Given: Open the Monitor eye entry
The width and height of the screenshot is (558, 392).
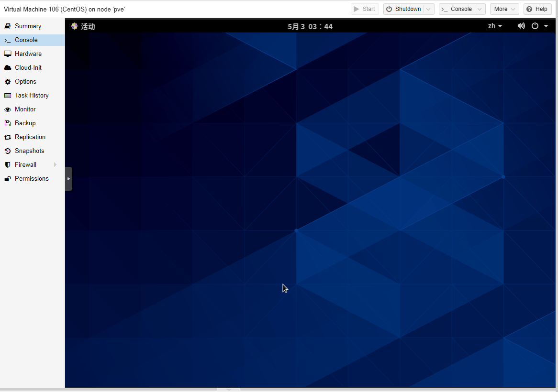Looking at the screenshot, I should [x=25, y=109].
